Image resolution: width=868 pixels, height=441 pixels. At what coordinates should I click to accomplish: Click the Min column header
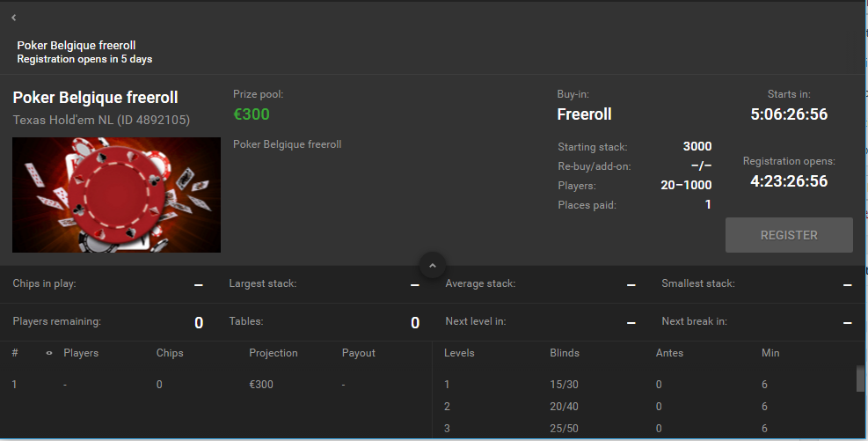click(x=770, y=353)
